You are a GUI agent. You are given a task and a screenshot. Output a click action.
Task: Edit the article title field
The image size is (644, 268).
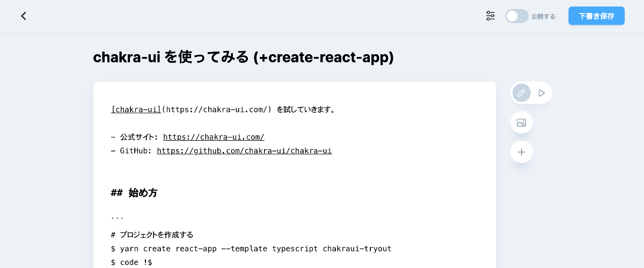(x=243, y=57)
